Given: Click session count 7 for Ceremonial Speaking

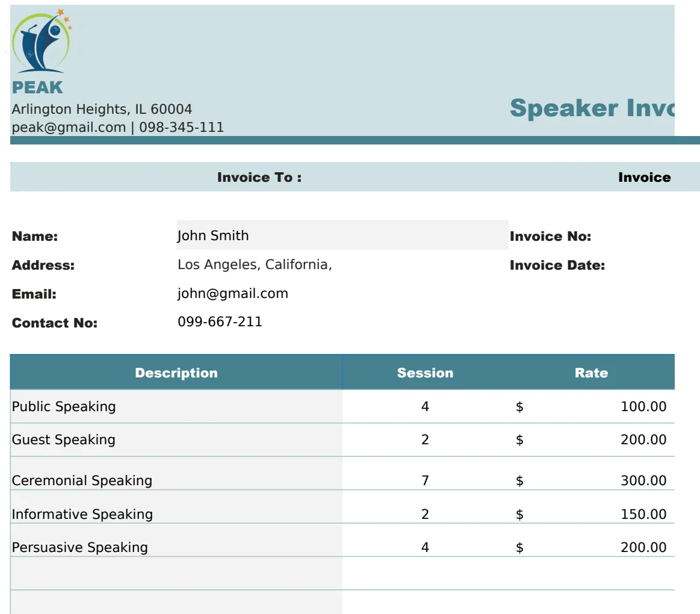Looking at the screenshot, I should point(425,480).
